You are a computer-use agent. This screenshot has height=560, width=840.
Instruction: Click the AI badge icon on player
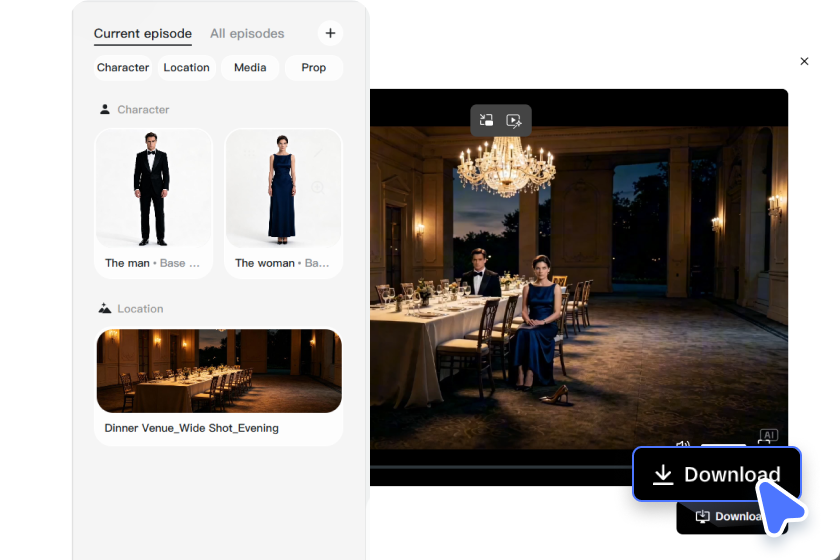click(768, 436)
